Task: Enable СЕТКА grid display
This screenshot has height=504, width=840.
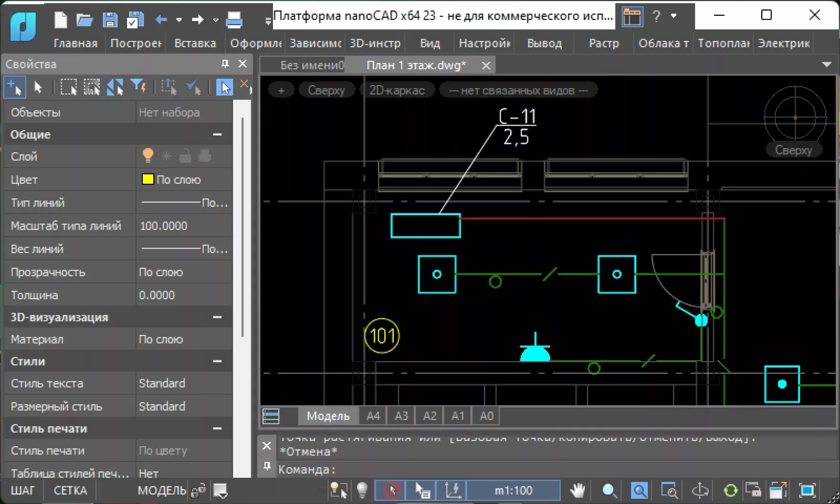Action: 69,490
